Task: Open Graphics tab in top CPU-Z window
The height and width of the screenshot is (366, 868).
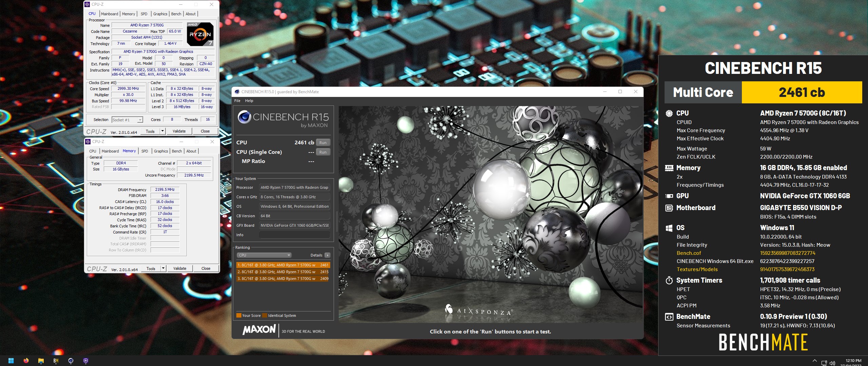Action: pos(160,14)
